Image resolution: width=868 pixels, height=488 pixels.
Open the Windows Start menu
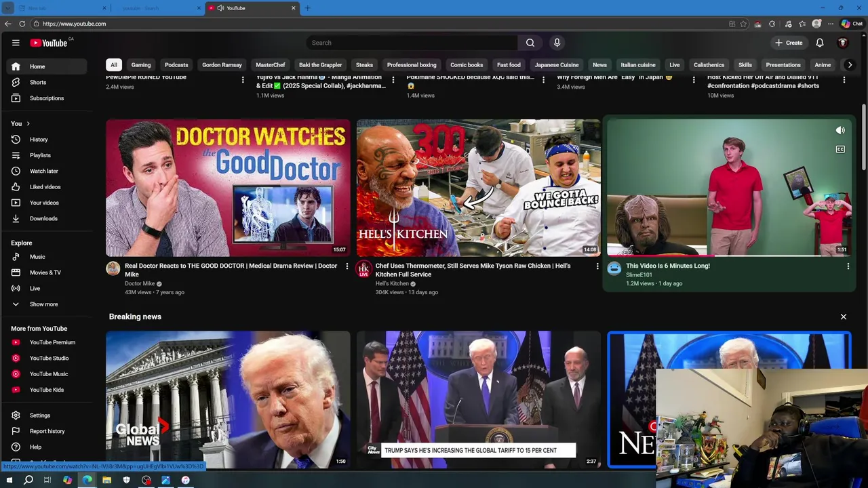click(9, 480)
